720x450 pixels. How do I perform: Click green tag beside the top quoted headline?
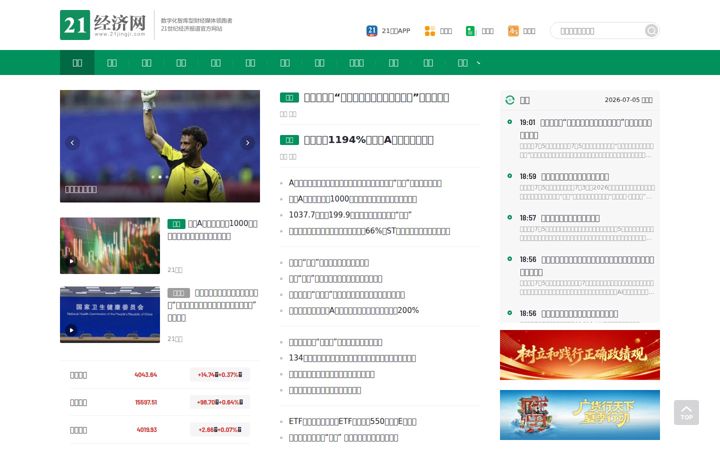289,97
